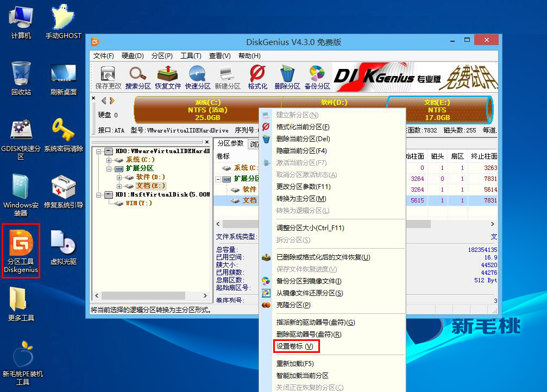This screenshot has width=547, height=392.
Task: Click the 搜索分区 magnifier icon
Action: pyautogui.click(x=138, y=78)
